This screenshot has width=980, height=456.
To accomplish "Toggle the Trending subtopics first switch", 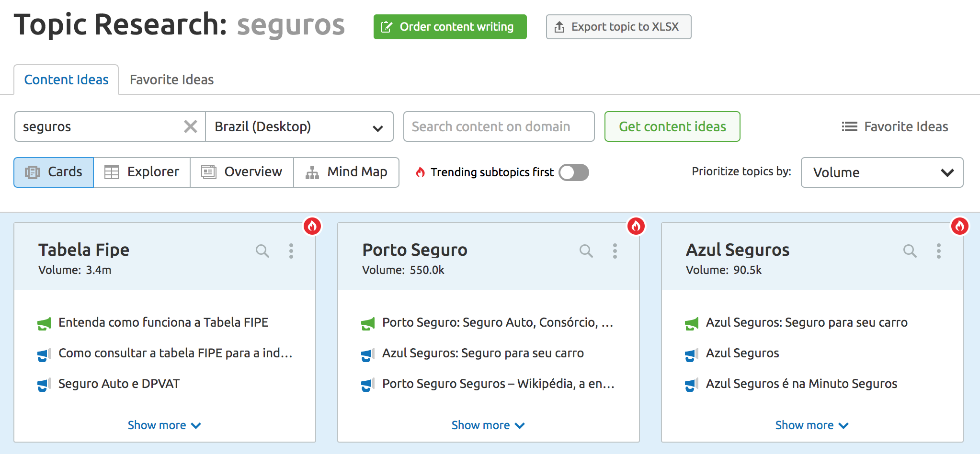I will point(574,172).
